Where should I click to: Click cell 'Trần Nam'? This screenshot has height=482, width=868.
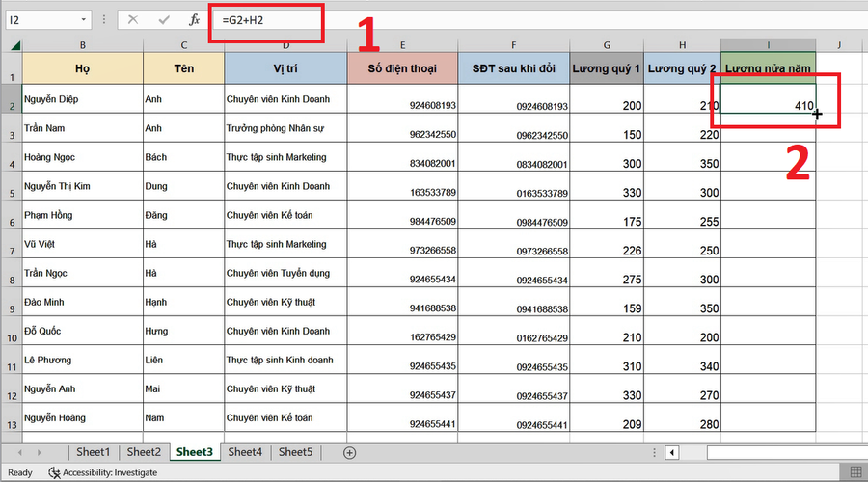point(83,128)
